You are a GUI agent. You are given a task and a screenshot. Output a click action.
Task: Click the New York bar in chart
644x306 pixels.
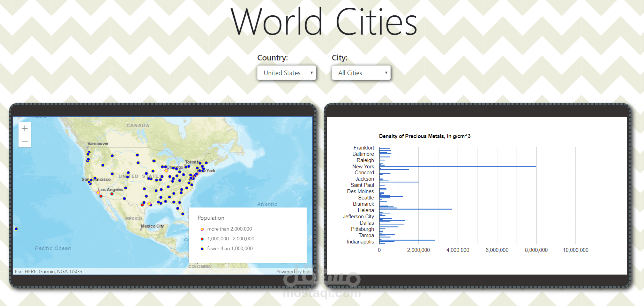458,166
